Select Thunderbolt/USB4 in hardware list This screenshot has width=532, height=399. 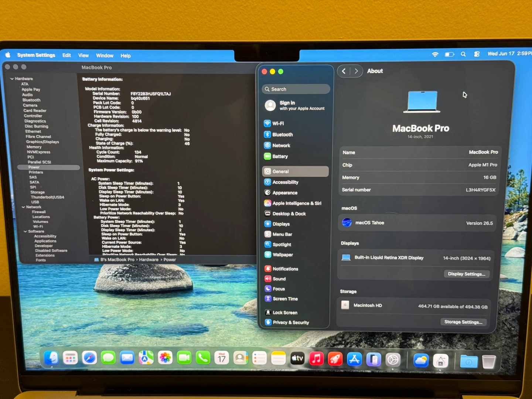tap(47, 197)
